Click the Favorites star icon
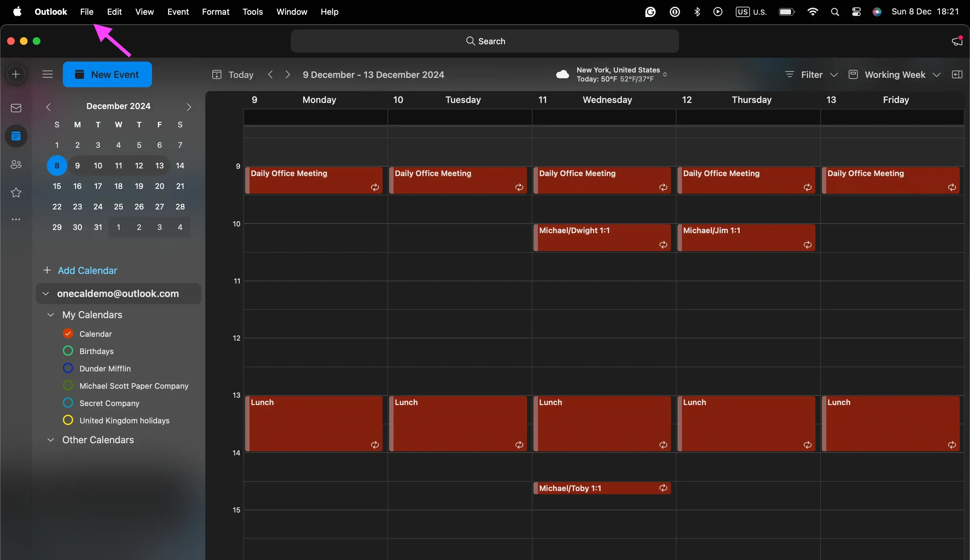This screenshot has width=970, height=560. [x=16, y=192]
